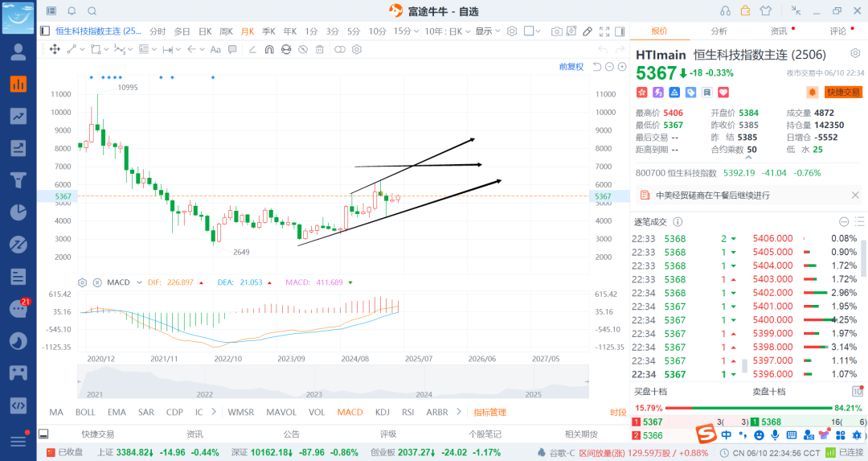Expand more indicators arrow after IC
Viewport: 868px width, 461px height.
click(214, 412)
